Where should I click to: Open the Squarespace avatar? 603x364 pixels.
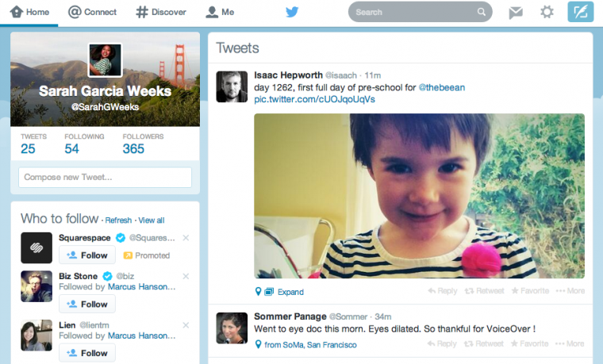(36, 248)
